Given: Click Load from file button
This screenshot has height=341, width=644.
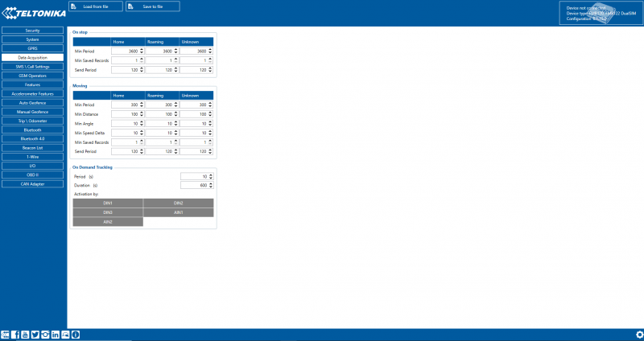Looking at the screenshot, I should 95,6.
